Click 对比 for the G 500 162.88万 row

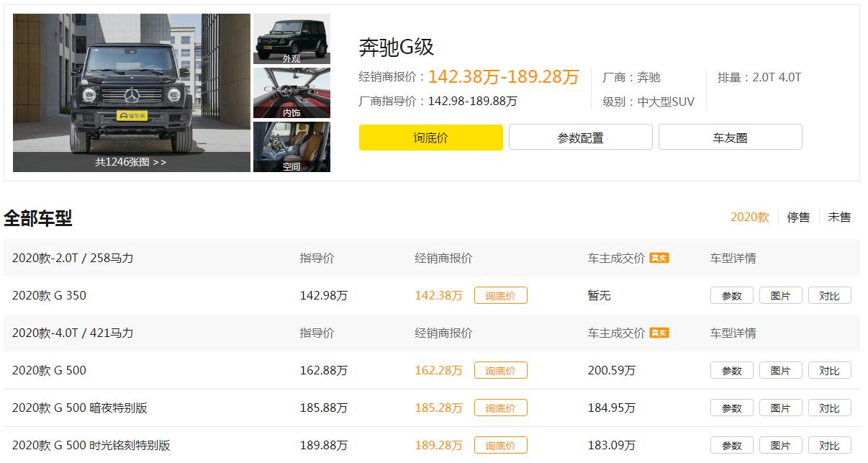[x=829, y=370]
